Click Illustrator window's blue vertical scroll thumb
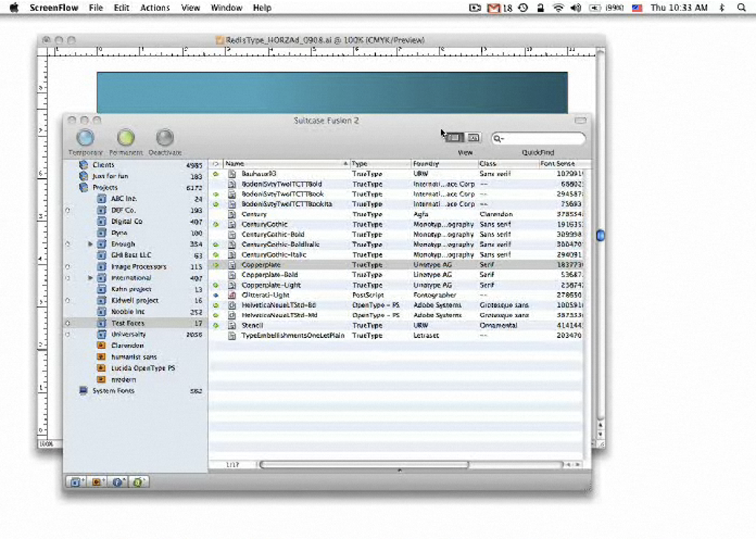This screenshot has width=756, height=539. click(600, 235)
